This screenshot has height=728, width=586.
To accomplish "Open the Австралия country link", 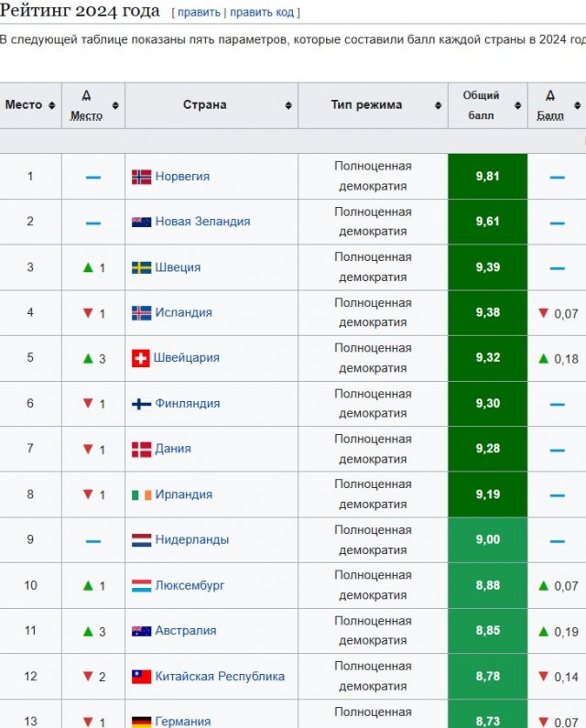I will pyautogui.click(x=186, y=631).
